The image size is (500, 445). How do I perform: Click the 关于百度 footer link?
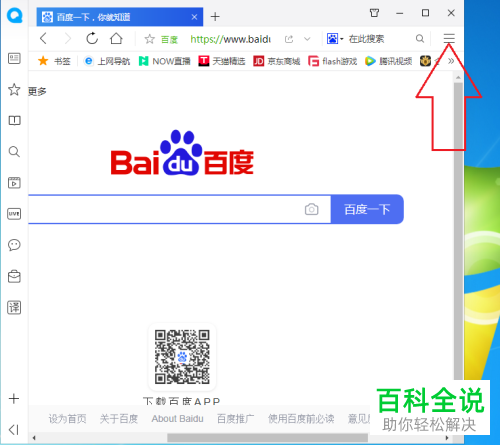119,419
